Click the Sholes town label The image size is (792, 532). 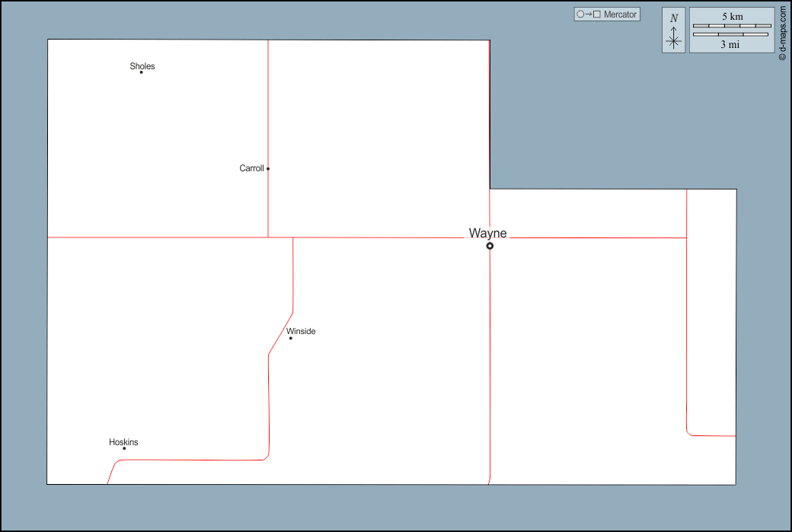[142, 66]
